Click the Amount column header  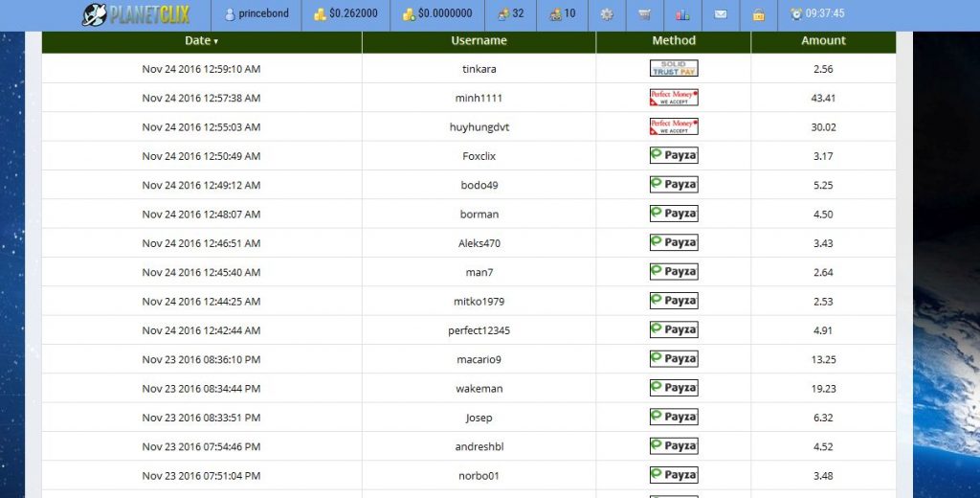(823, 41)
